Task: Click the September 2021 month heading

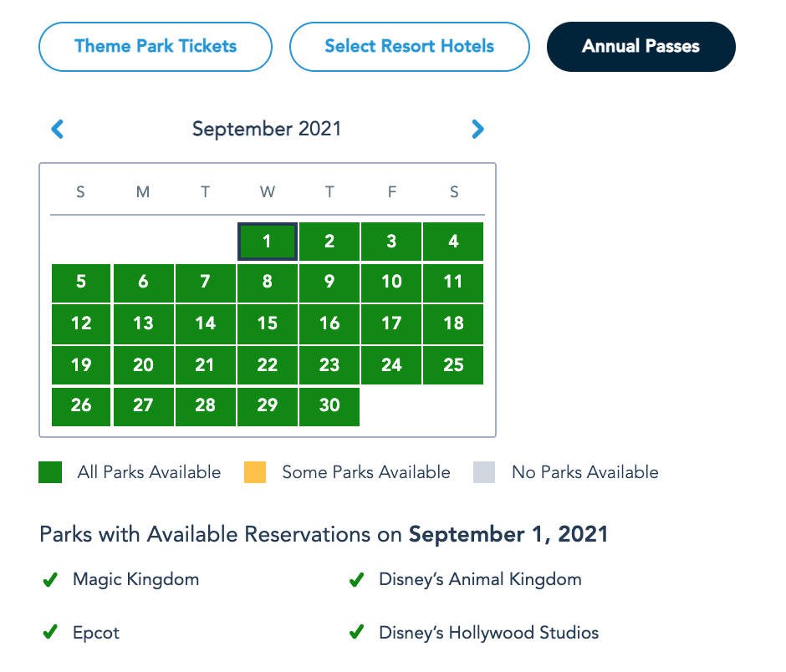Action: pos(267,129)
